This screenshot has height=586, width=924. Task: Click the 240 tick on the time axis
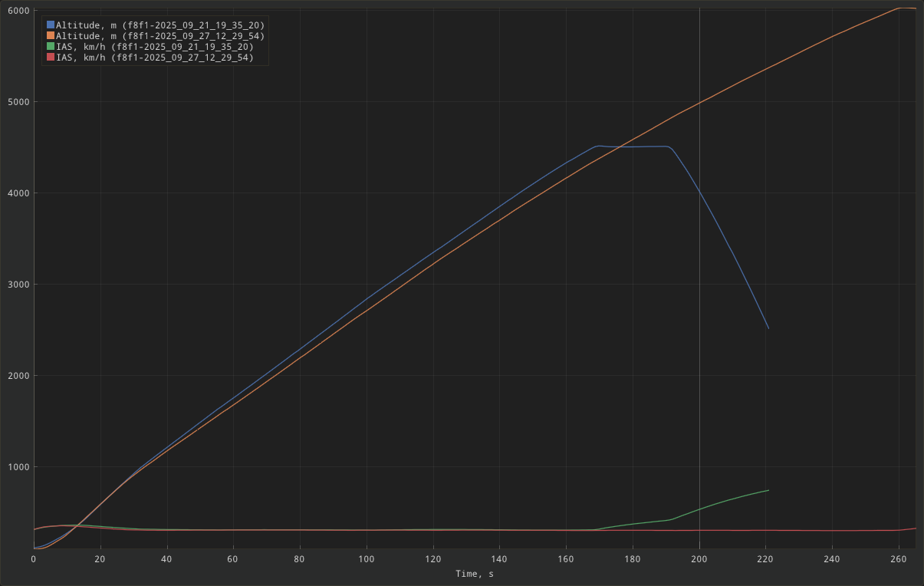(833, 559)
